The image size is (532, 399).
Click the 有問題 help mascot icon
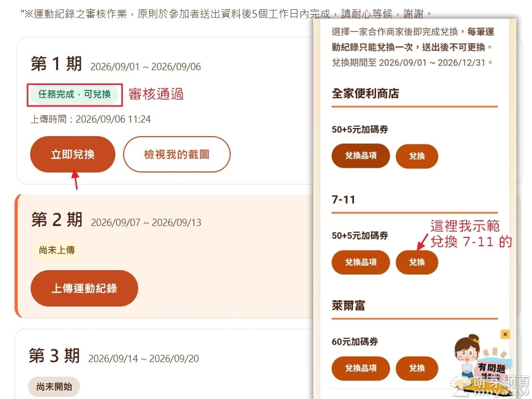[x=482, y=360]
